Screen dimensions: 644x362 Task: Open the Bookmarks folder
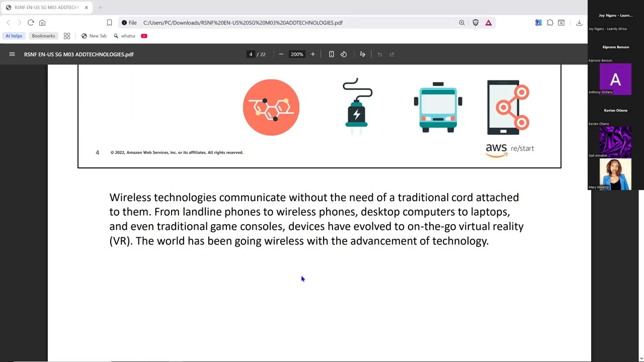click(x=43, y=36)
